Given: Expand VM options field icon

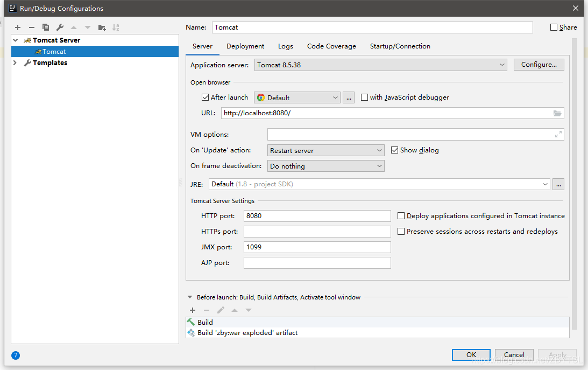Looking at the screenshot, I should tap(558, 134).
